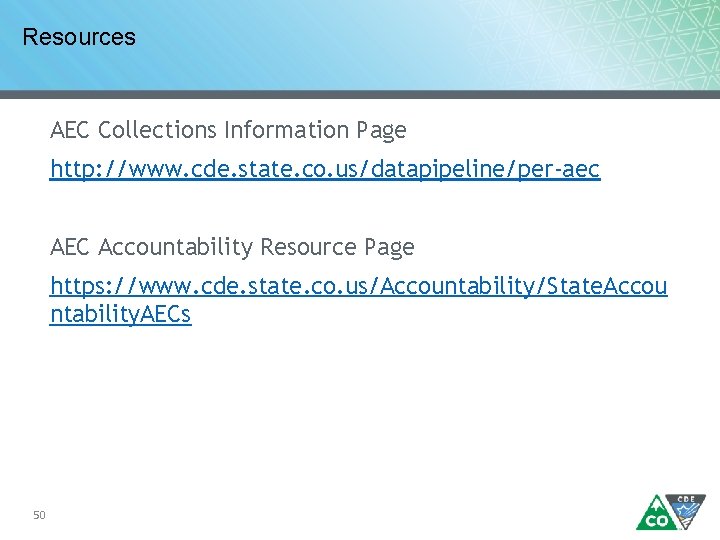This screenshot has height=540, width=720.
Task: Click the 'https://' start of the second link
Action: point(93,286)
